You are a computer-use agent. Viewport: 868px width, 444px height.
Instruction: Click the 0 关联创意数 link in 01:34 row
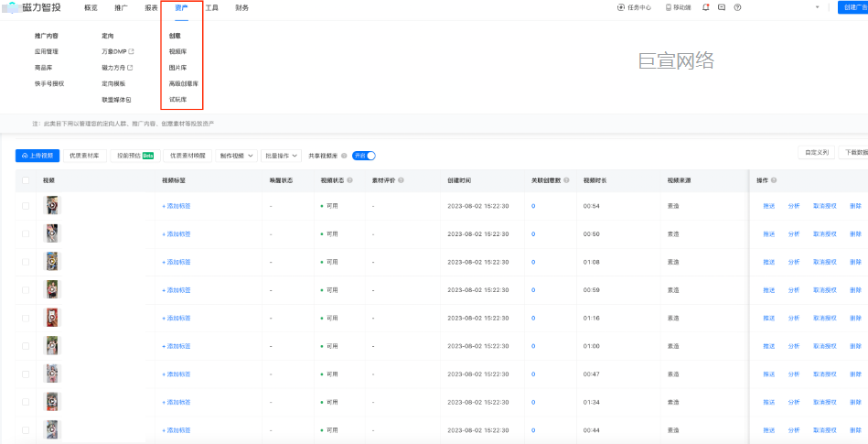533,402
